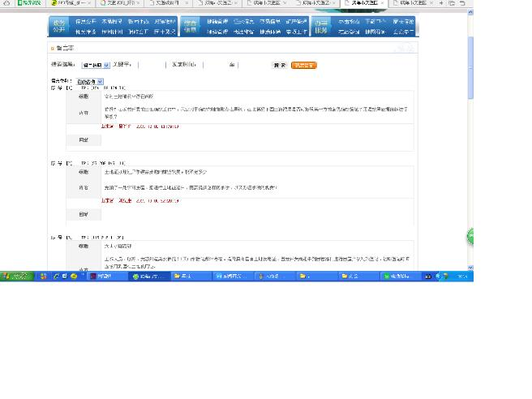Click the third blue navigation section block
The image size is (532, 399).
click(x=322, y=27)
